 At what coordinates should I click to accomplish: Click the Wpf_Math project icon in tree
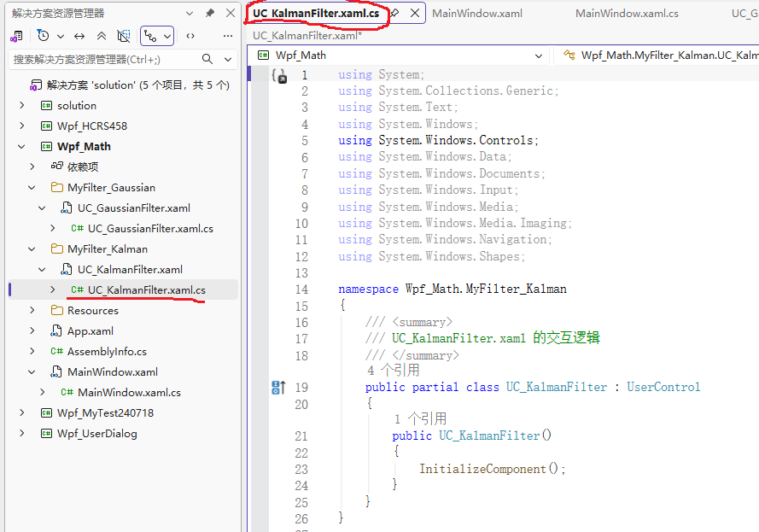coord(46,146)
